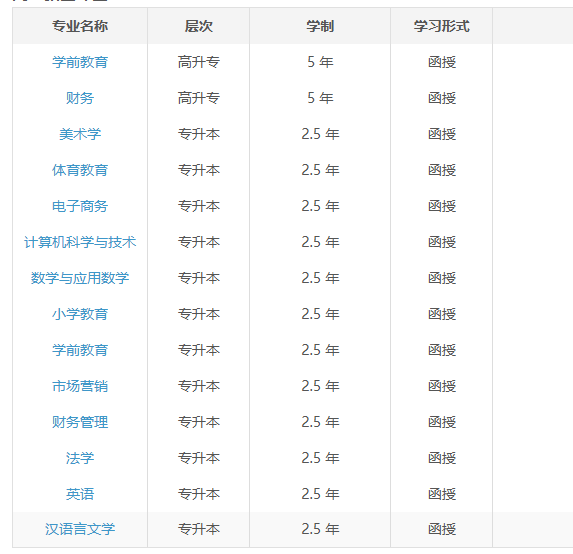Select the 5 年 cell in the 财务 row
Viewport: 573px width, 554px height.
(x=320, y=98)
